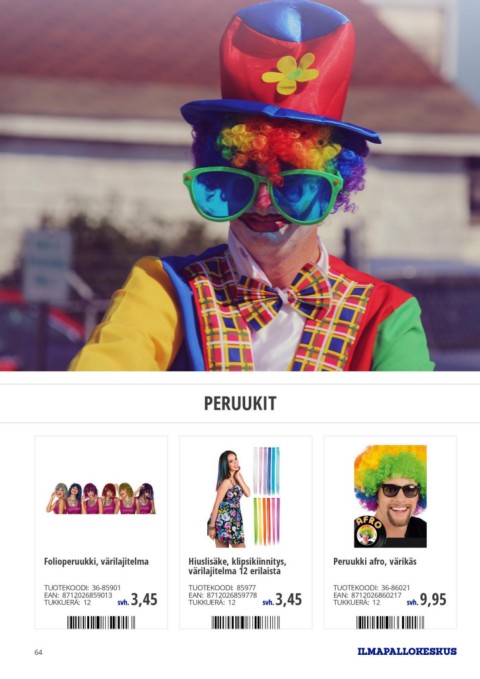Click the colorful hair extension strips swatch
This screenshot has width=480, height=679.
(x=266, y=496)
